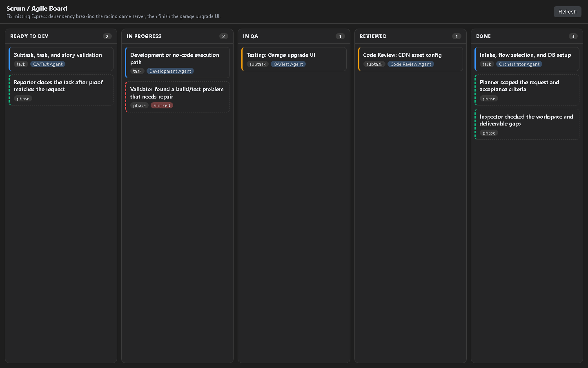
Task: Click QA/Test Agent tag in In QA column
Action: click(x=288, y=64)
